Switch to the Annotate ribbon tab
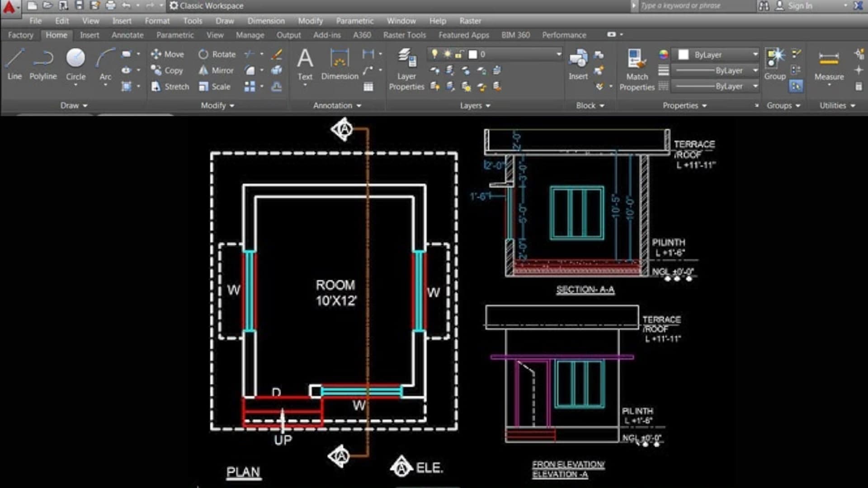Image resolution: width=868 pixels, height=488 pixels. pyautogui.click(x=127, y=35)
